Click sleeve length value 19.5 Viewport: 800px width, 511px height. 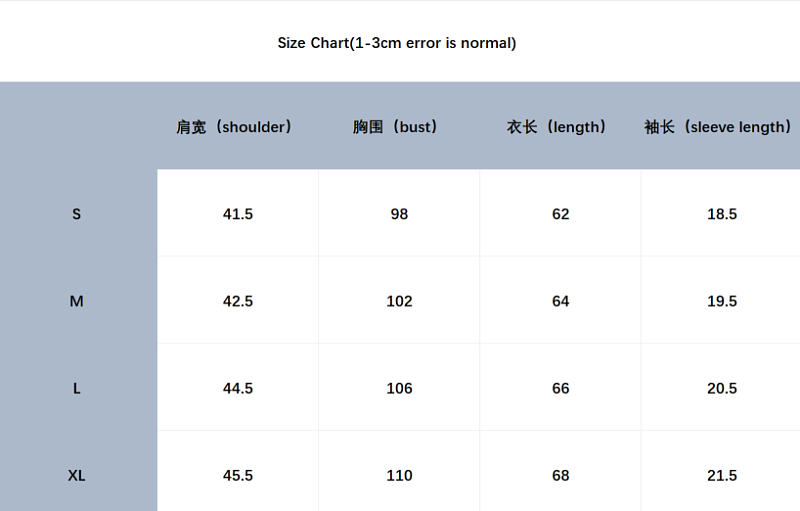tap(722, 301)
